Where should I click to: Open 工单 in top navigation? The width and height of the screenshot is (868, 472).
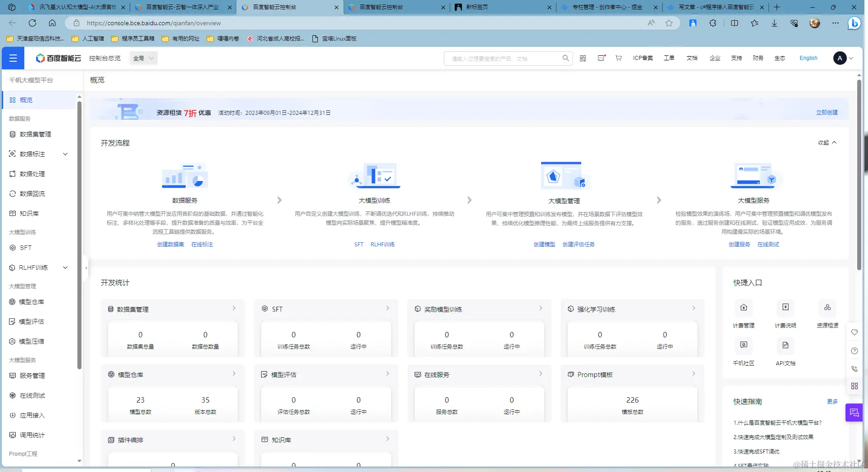tap(669, 58)
